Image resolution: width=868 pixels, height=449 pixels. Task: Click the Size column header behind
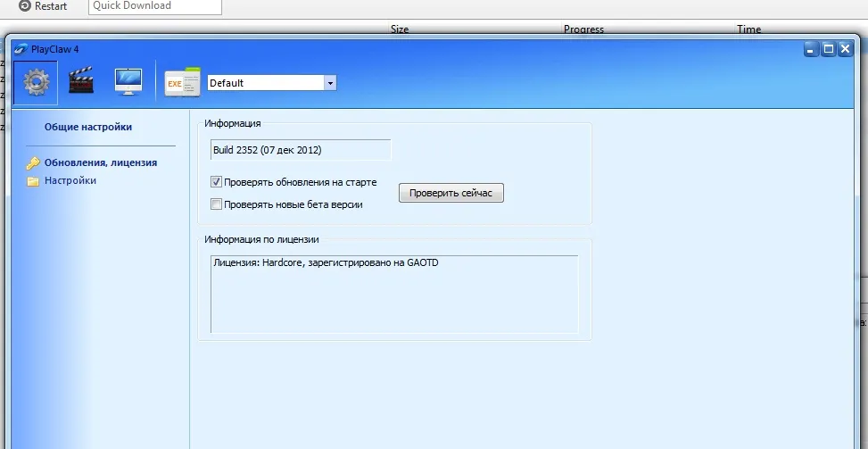[400, 29]
